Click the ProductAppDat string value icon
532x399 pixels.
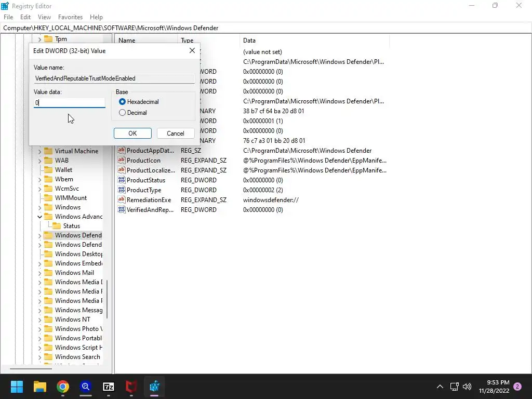(122, 150)
